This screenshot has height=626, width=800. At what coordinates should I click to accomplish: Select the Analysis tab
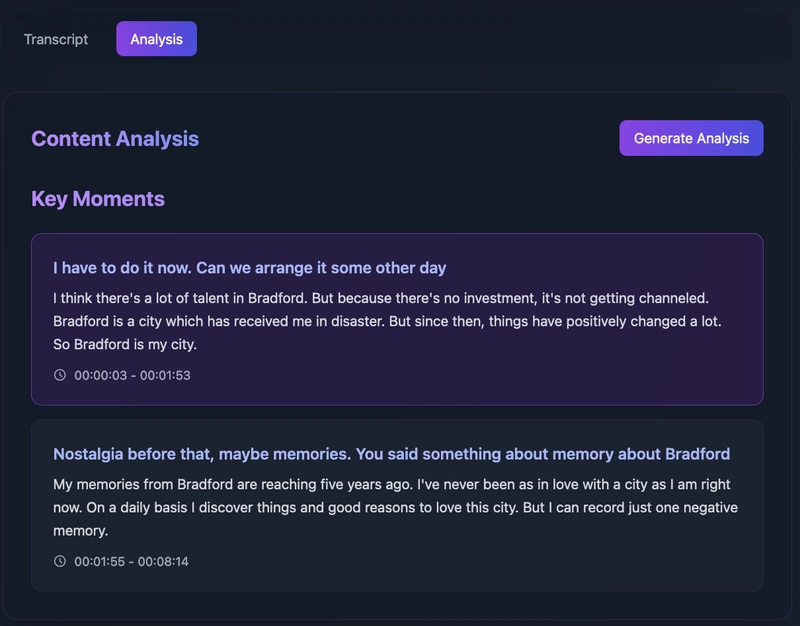coord(157,39)
